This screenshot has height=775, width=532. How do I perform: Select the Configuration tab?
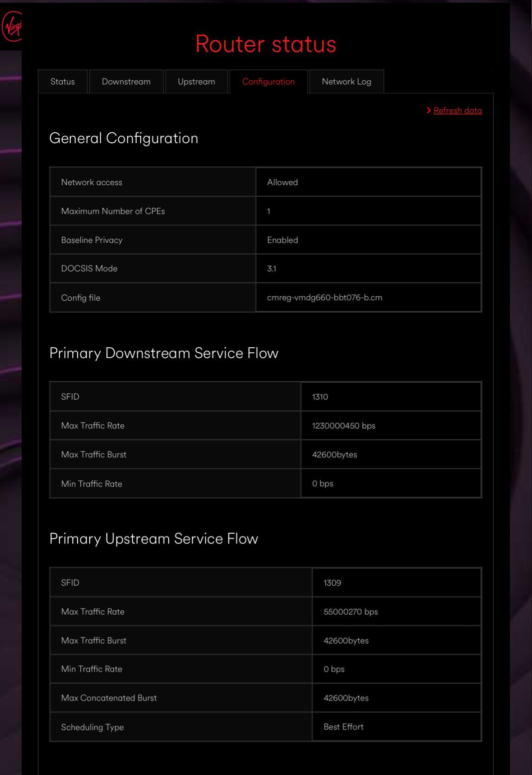click(x=268, y=82)
